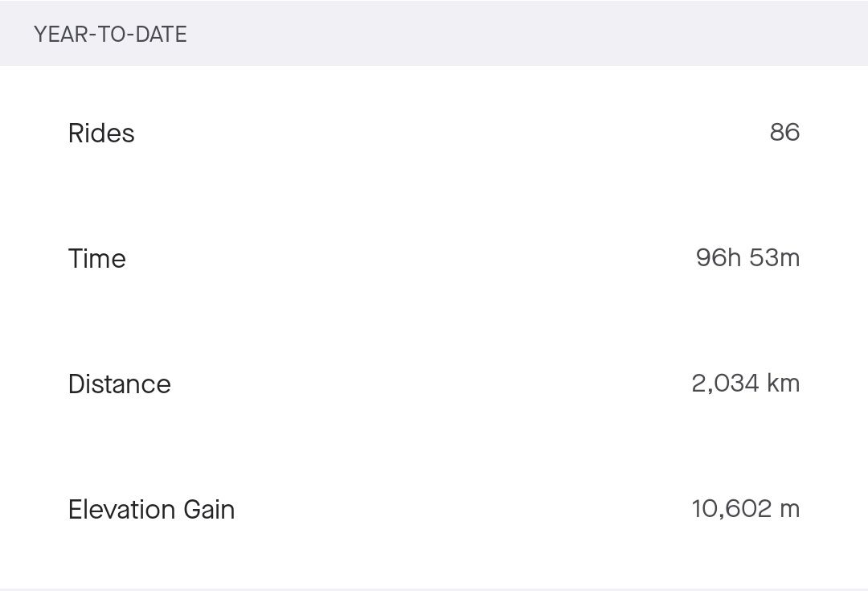Click the number 2,034

(x=725, y=384)
